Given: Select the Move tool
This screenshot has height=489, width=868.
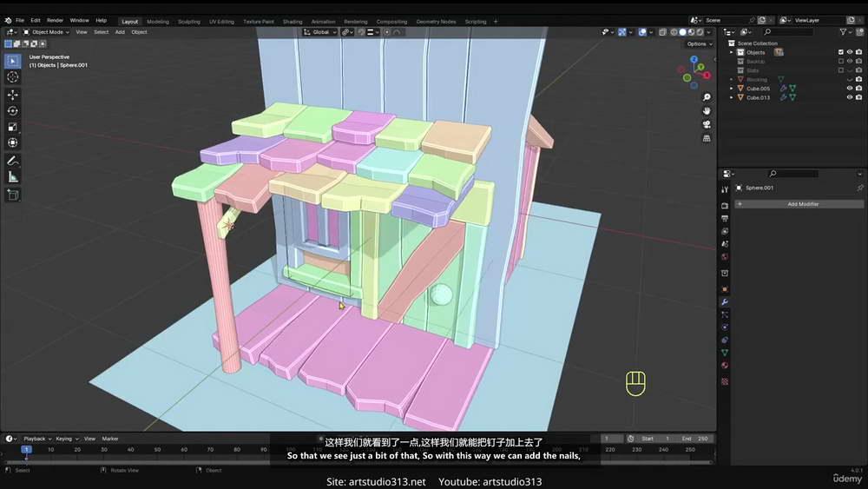Looking at the screenshot, I should (x=13, y=96).
